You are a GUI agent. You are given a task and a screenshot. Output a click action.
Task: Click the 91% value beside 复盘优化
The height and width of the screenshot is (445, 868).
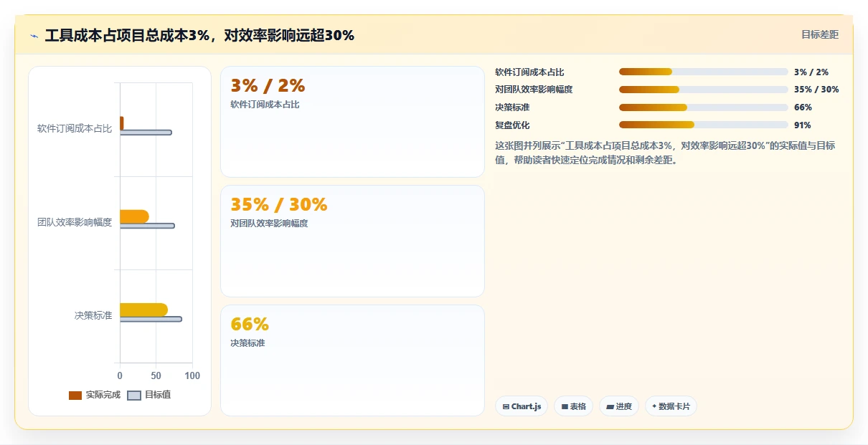tap(803, 125)
